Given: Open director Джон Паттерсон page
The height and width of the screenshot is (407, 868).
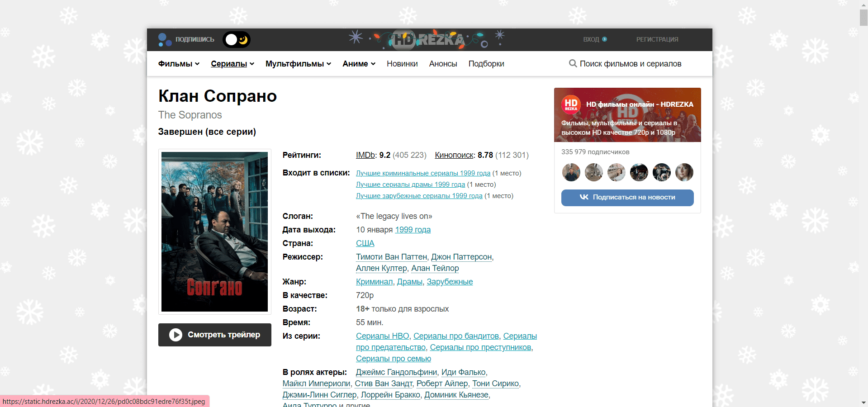Looking at the screenshot, I should coord(461,257).
